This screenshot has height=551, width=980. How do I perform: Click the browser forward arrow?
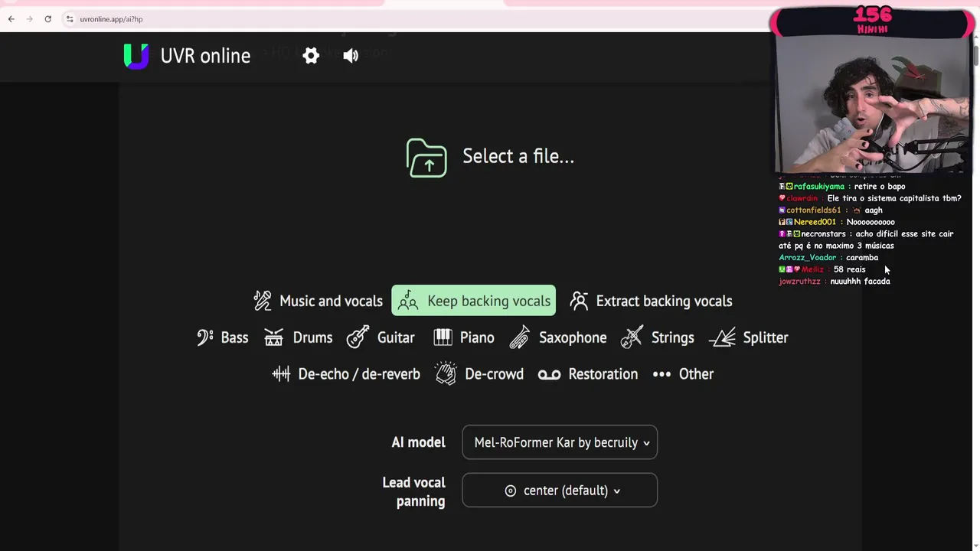tap(30, 19)
